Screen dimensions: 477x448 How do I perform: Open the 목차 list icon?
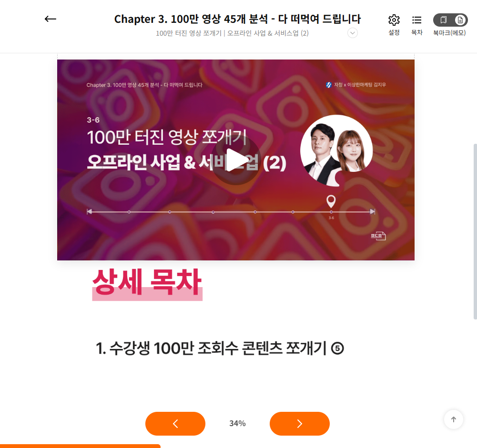(x=417, y=20)
